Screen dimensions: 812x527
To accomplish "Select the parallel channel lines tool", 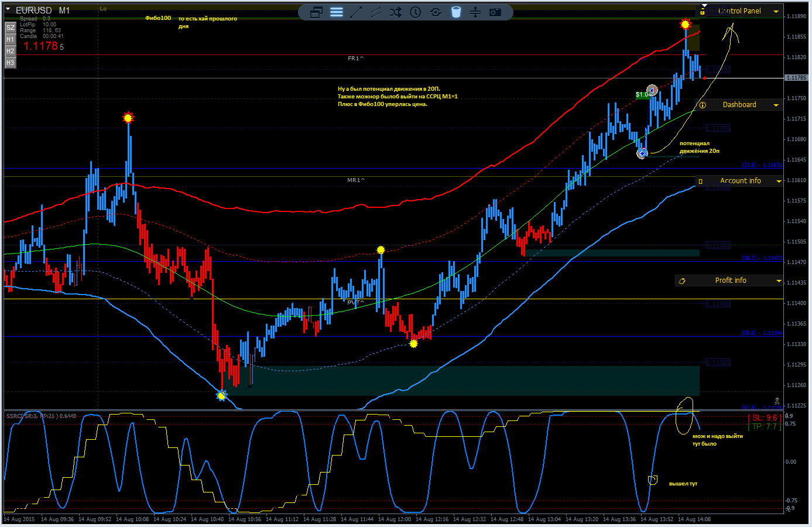I will [x=376, y=12].
